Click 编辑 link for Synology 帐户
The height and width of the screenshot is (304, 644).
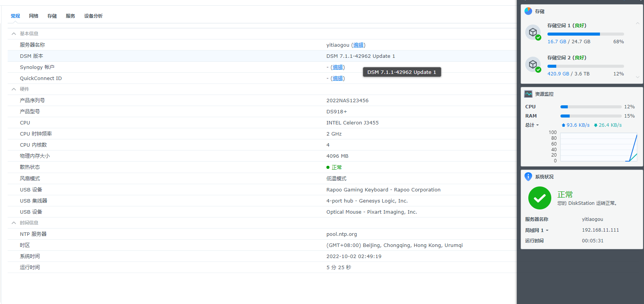coord(338,67)
